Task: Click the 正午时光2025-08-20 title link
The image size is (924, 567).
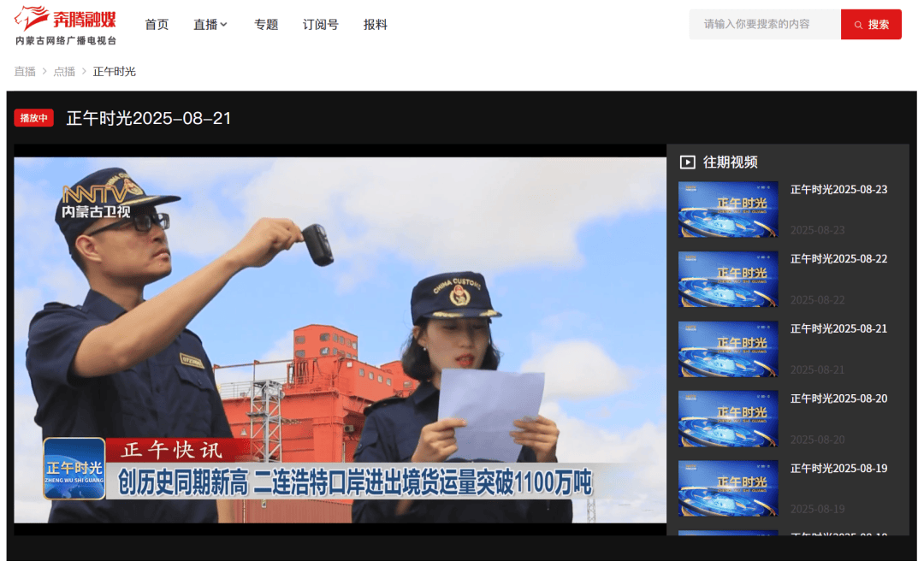Action: click(838, 399)
